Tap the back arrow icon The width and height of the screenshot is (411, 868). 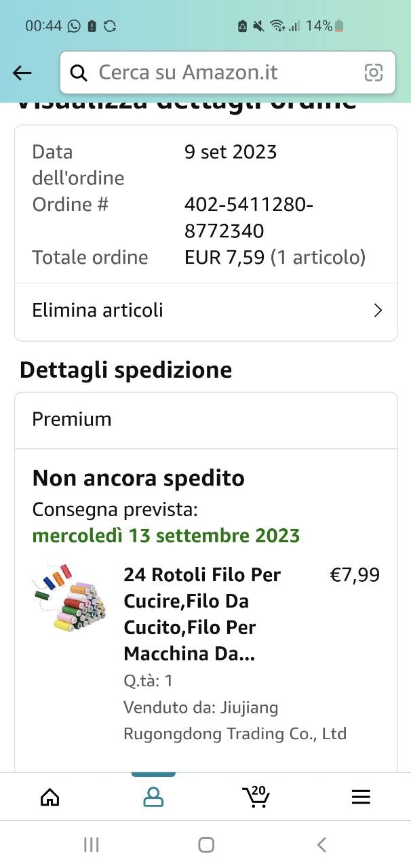tap(22, 73)
